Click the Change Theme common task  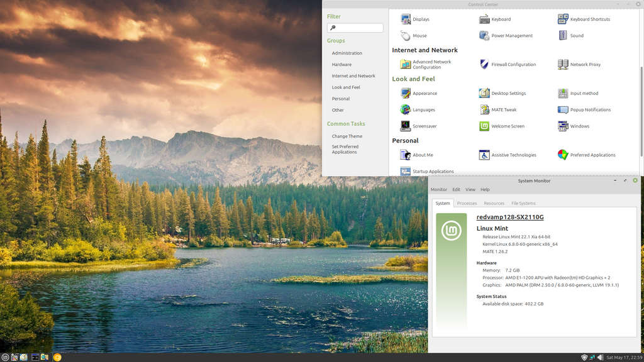point(347,136)
